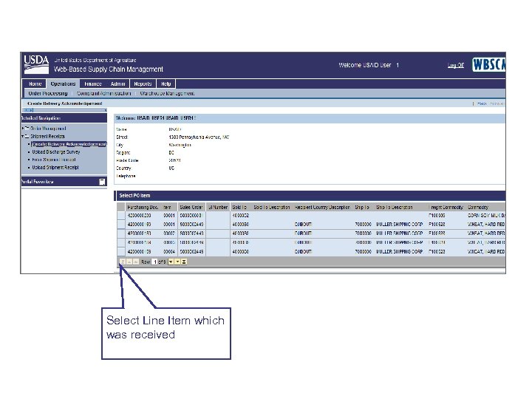Click the Order Management folder icon
Viewport: 532px width, 399px height.
[x=27, y=129]
